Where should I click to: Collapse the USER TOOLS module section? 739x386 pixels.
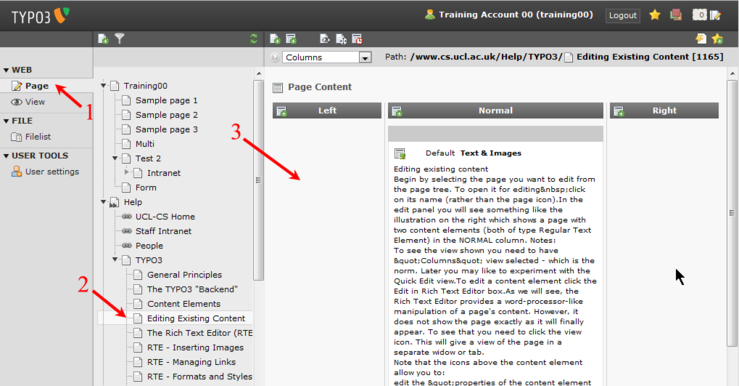click(6, 156)
